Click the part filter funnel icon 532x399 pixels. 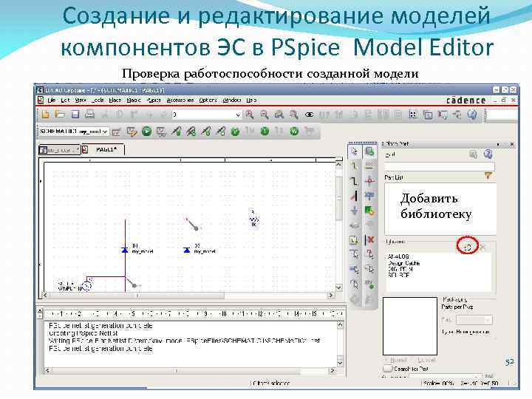[x=488, y=175]
